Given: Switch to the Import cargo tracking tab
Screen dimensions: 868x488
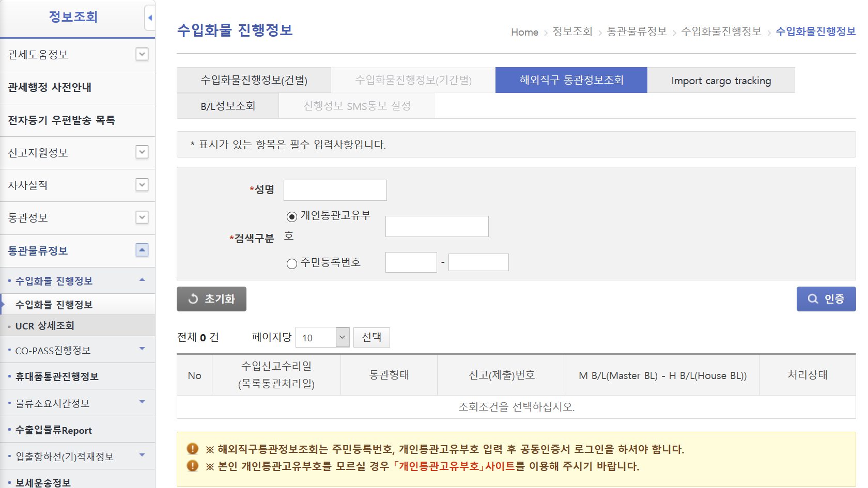Looking at the screenshot, I should tap(721, 81).
